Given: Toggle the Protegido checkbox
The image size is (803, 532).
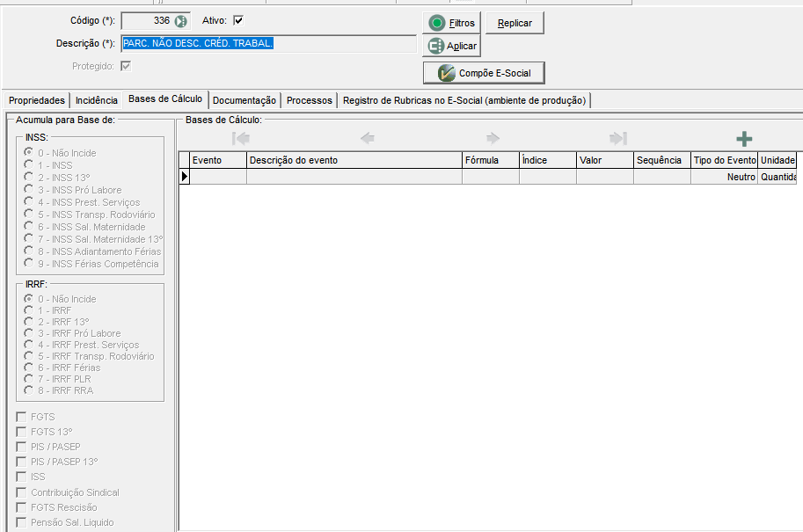Looking at the screenshot, I should point(126,66).
